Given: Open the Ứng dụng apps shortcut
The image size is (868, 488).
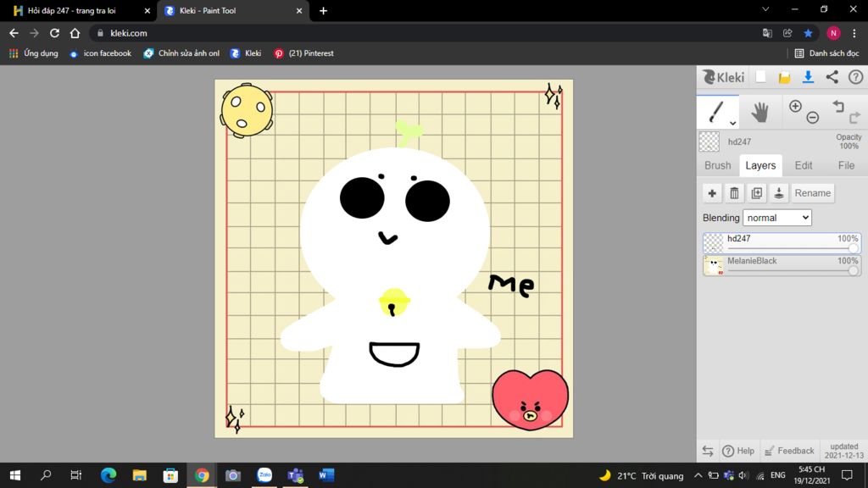Looking at the screenshot, I should tap(34, 53).
